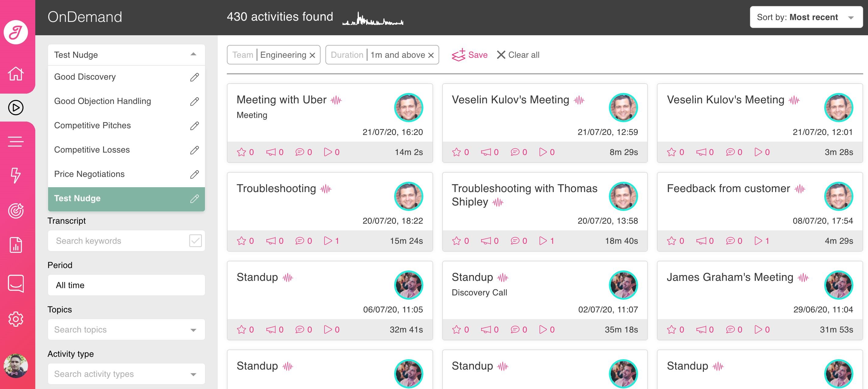Viewport: 868px width, 389px height.
Task: Edit the Competitive Pitches saved search
Action: pos(194,126)
